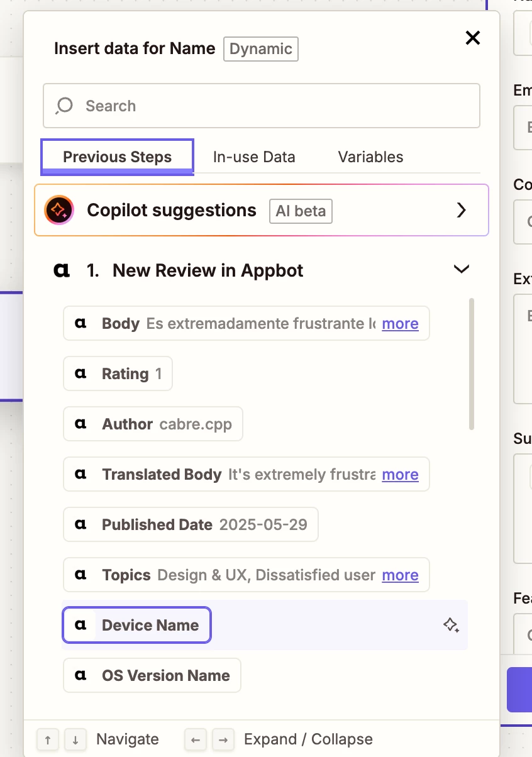Show more of the Body text
Screen dimensions: 532x757
pyautogui.click(x=400, y=324)
